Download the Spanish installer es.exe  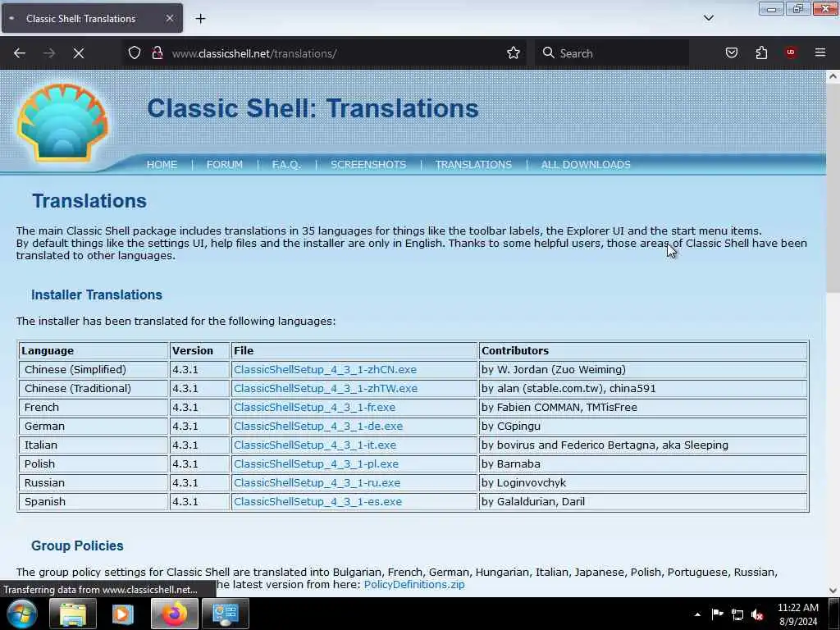317,501
